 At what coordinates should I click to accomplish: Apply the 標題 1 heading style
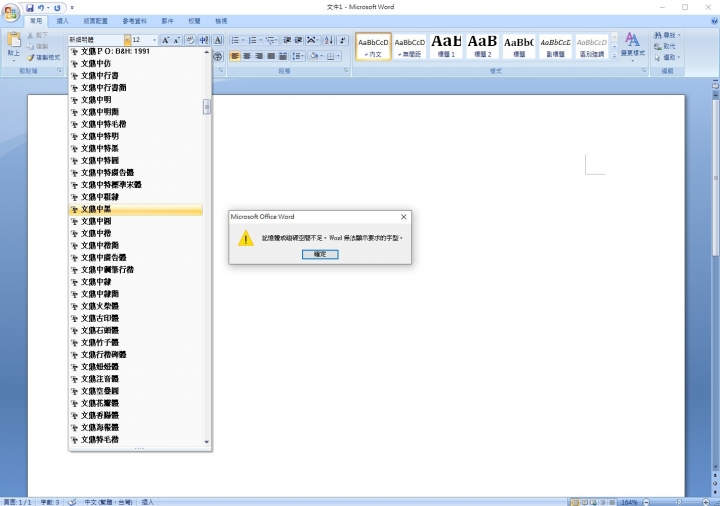pyautogui.click(x=446, y=46)
